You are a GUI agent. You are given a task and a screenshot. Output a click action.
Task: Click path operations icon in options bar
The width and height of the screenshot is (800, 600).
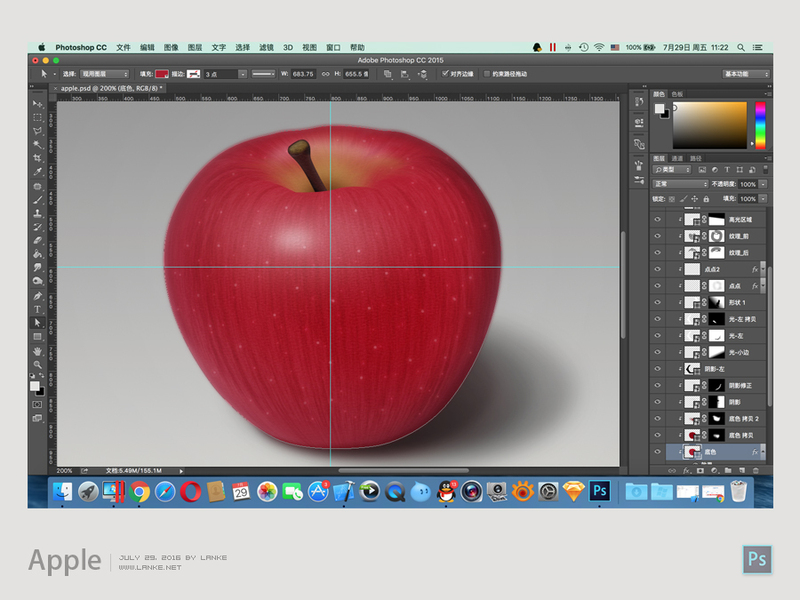[x=388, y=74]
